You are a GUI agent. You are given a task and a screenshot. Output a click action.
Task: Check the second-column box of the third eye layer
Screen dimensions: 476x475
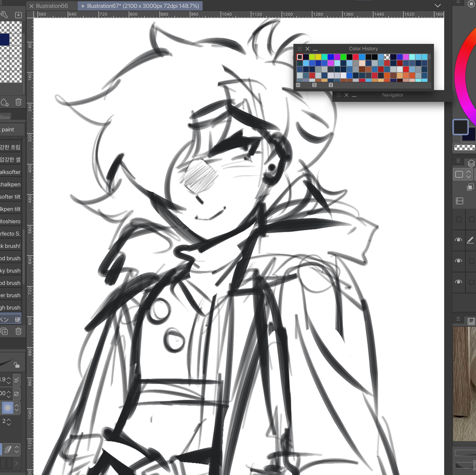(x=471, y=282)
